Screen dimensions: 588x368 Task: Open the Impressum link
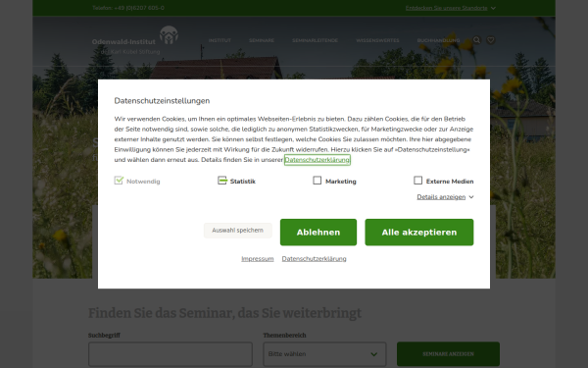(x=257, y=259)
